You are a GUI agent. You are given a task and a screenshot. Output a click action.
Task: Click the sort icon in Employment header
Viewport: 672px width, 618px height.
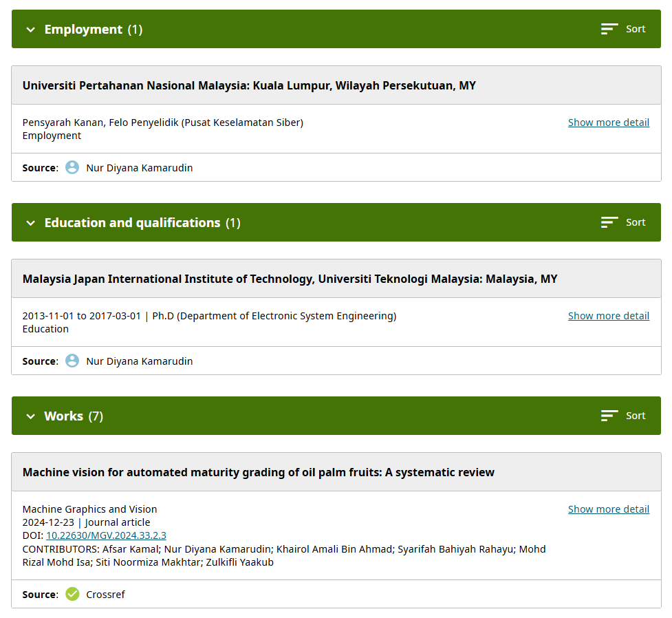tap(609, 29)
